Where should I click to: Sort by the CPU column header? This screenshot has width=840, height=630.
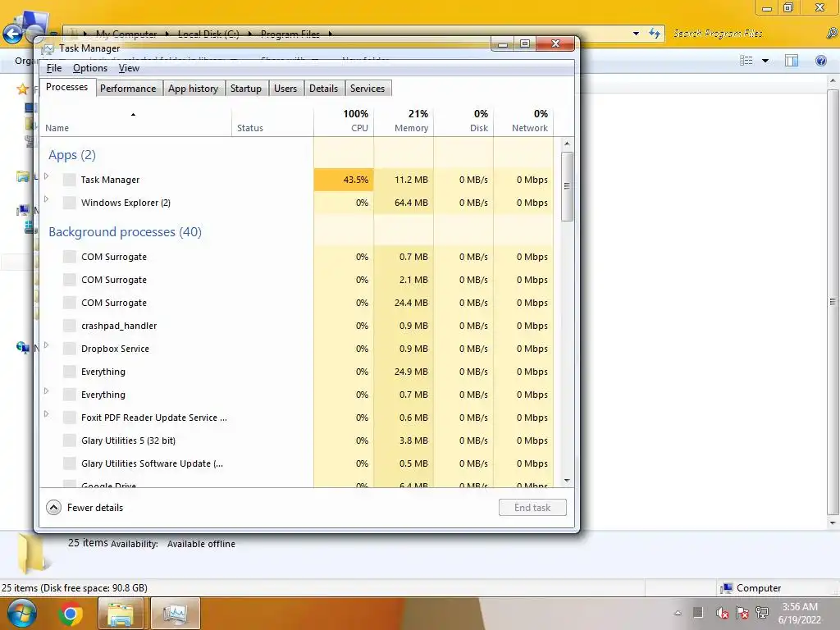click(x=344, y=121)
